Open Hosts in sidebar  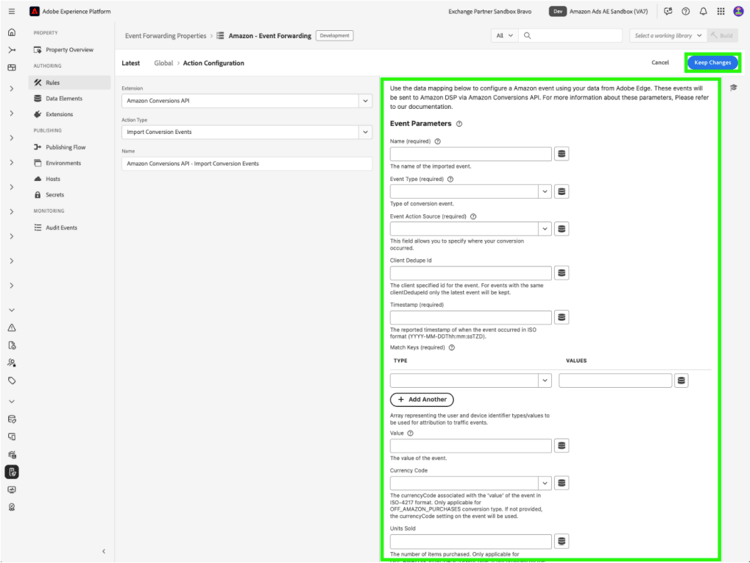(69, 178)
